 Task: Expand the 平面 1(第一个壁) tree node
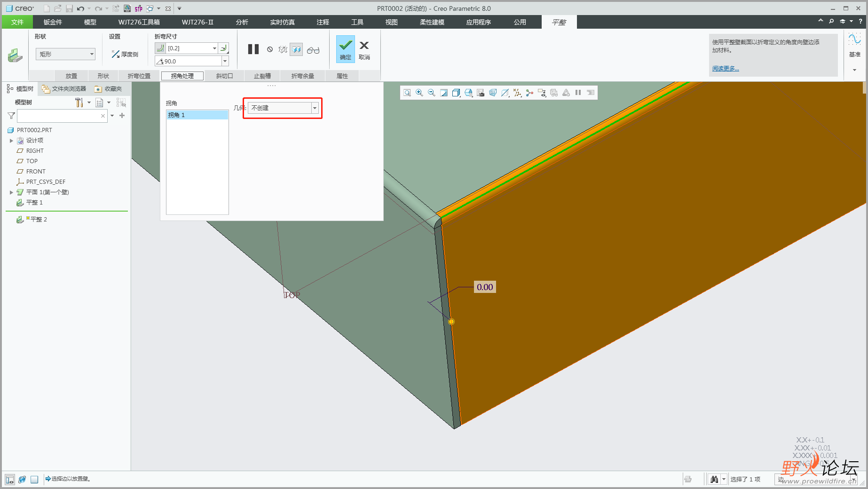pos(11,192)
